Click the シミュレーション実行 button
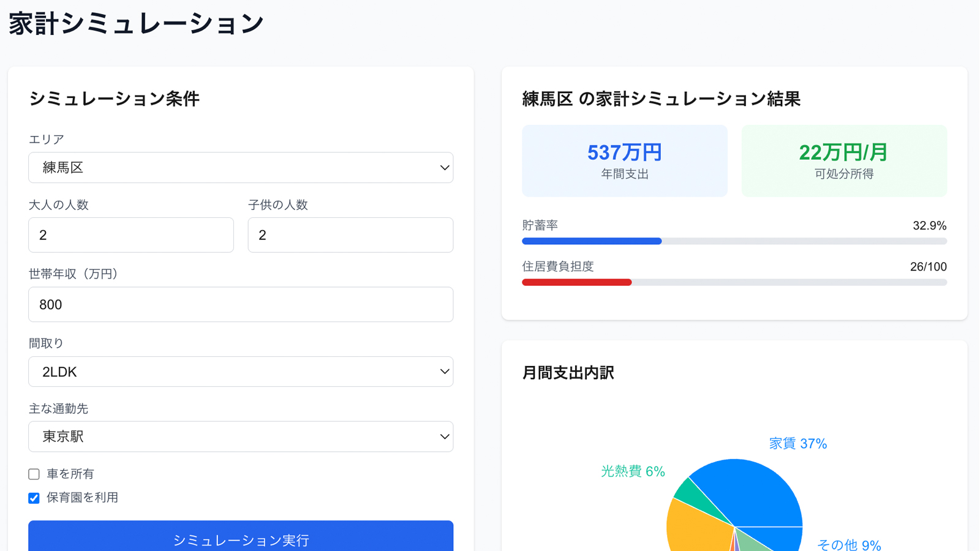Screen dimensions: 980x551 click(241, 537)
